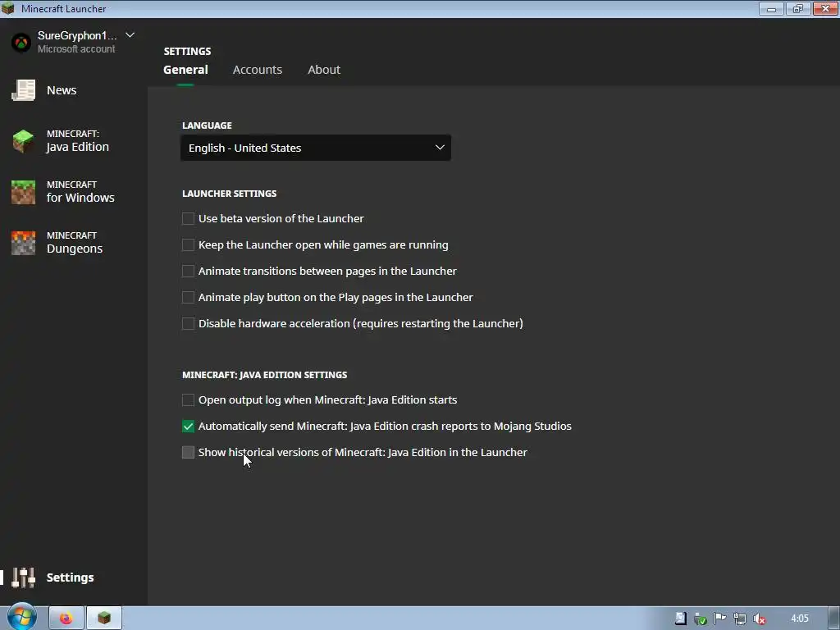This screenshot has width=840, height=630.
Task: Open the English - United States language dropdown
Action: pos(316,148)
